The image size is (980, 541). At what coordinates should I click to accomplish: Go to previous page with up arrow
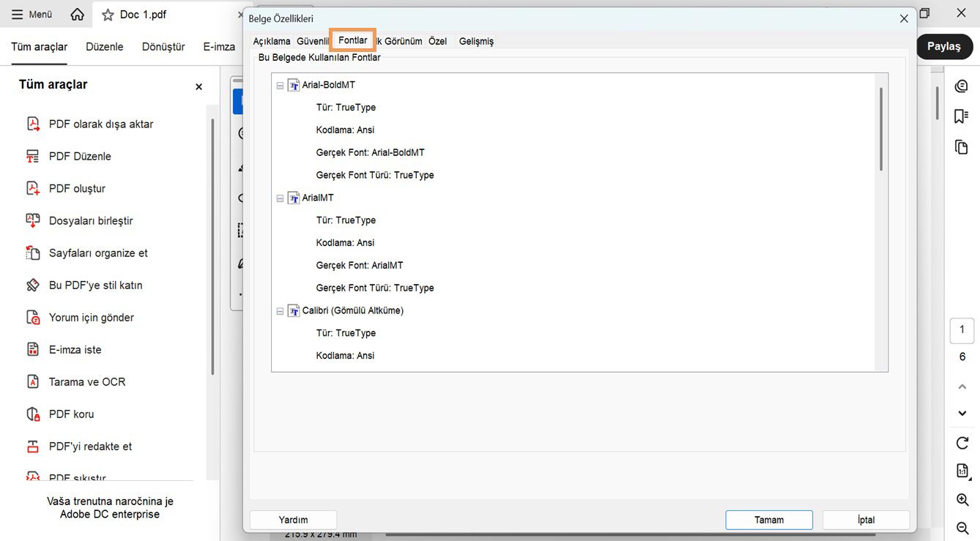962,387
